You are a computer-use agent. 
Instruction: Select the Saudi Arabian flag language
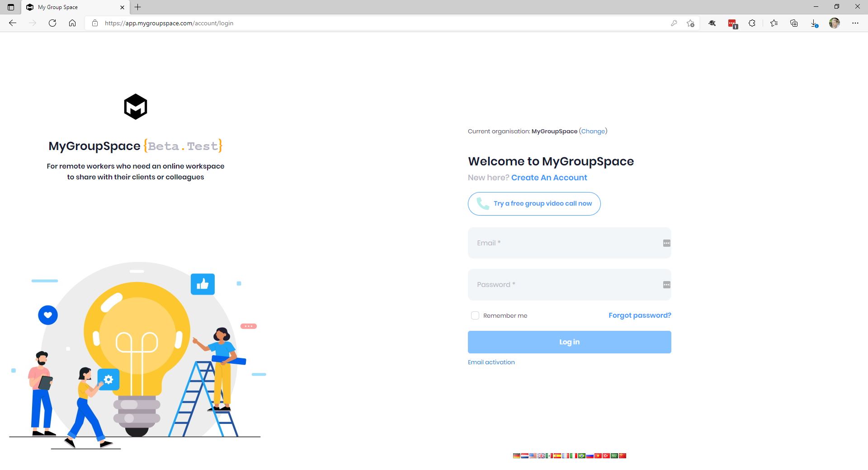[x=614, y=456]
